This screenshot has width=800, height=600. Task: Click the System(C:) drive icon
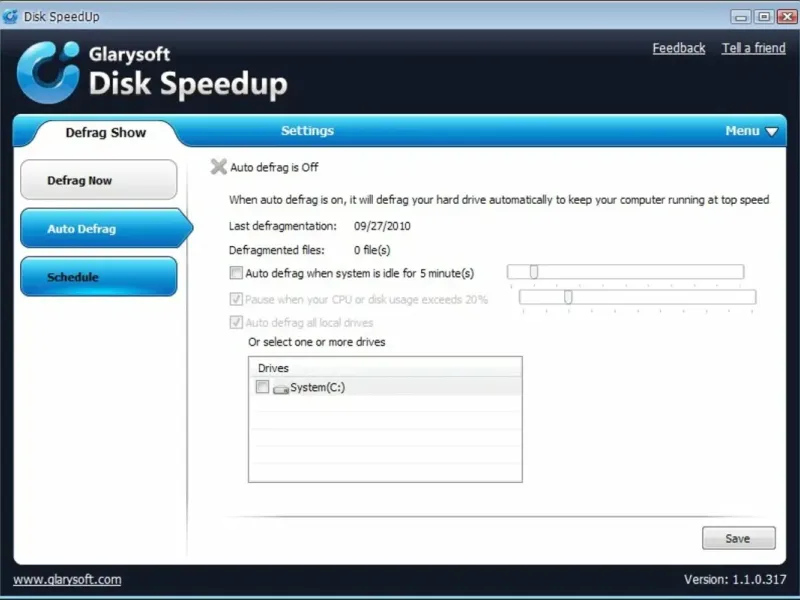281,389
